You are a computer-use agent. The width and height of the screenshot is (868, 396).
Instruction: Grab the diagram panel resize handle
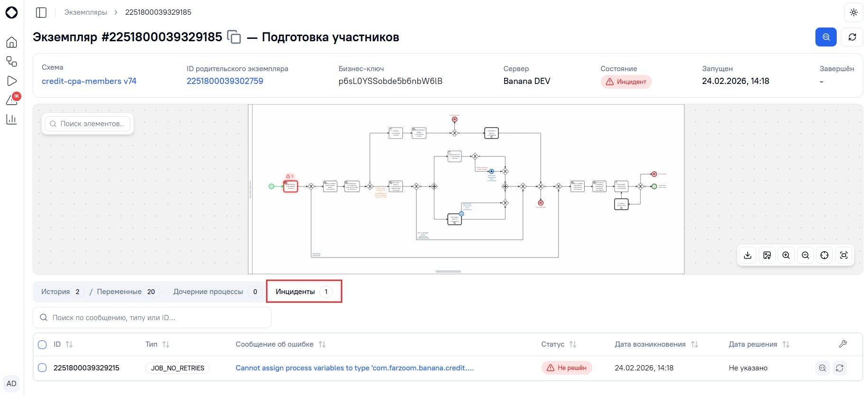[448, 271]
